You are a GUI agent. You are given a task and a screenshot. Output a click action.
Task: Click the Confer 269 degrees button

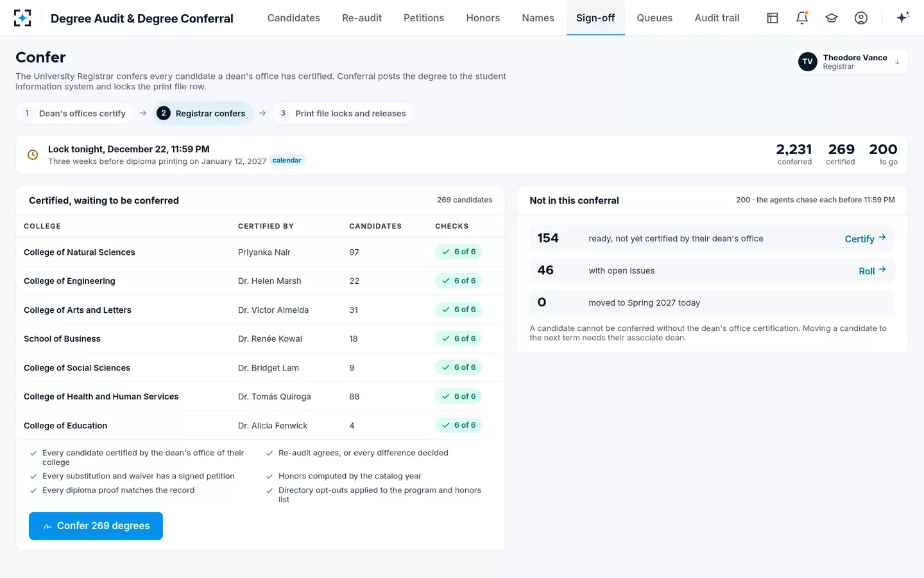[x=96, y=526]
